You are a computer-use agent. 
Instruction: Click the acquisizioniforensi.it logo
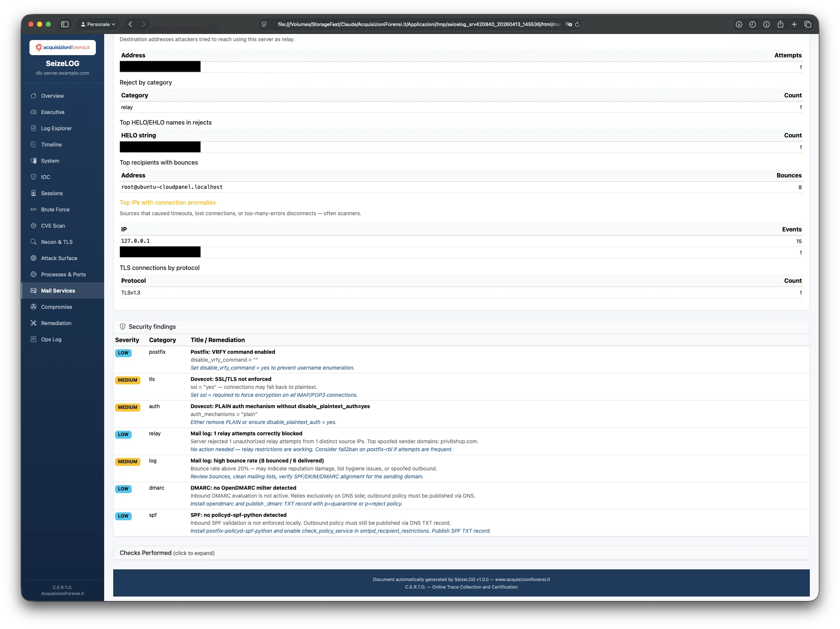pyautogui.click(x=62, y=47)
